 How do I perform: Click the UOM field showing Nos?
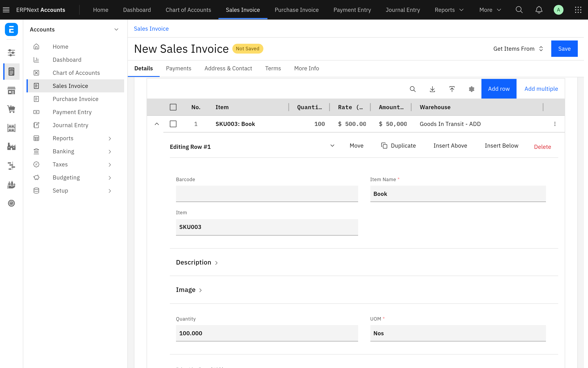point(458,333)
